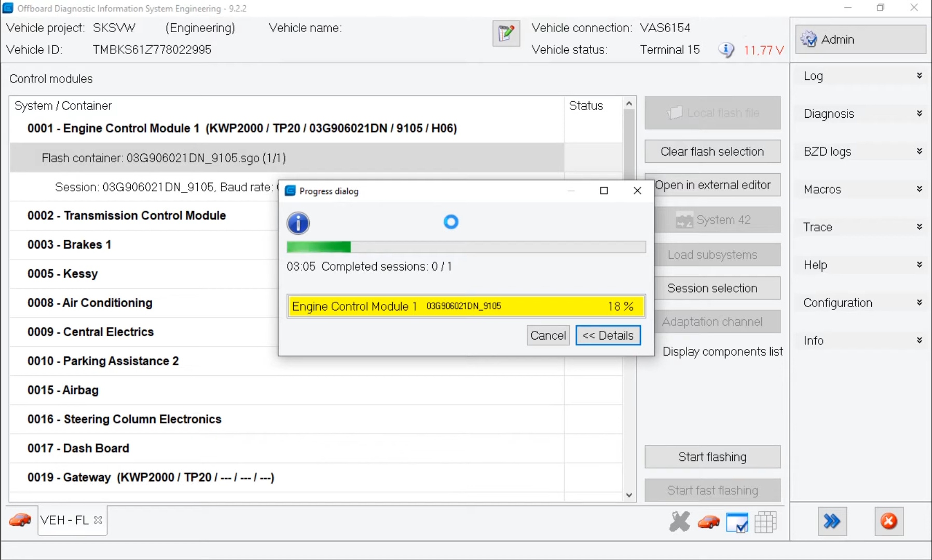Click the grayed crossed-tools icon in bottom toolbar

pos(680,522)
